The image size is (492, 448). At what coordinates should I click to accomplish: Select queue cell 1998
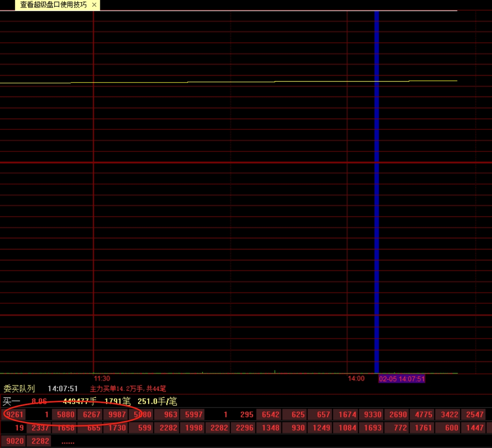(x=193, y=428)
